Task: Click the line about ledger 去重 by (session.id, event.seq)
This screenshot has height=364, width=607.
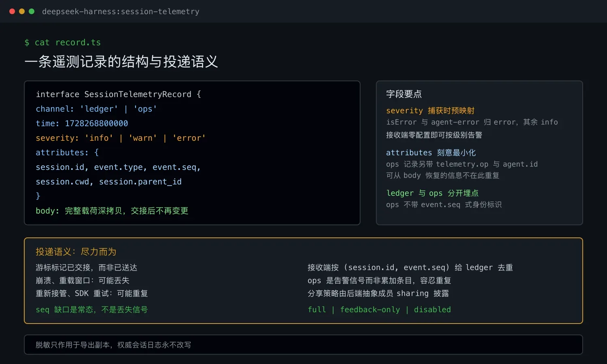Action: (x=410, y=267)
